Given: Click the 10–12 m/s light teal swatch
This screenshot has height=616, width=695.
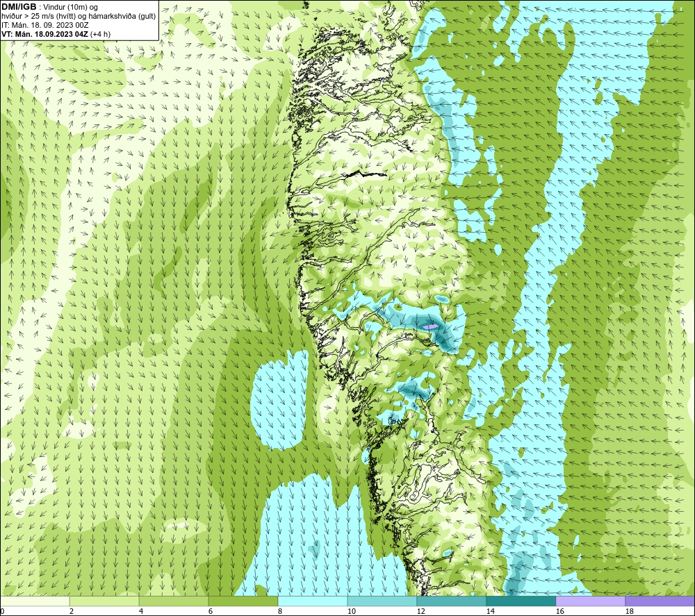Looking at the screenshot, I should tap(382, 601).
